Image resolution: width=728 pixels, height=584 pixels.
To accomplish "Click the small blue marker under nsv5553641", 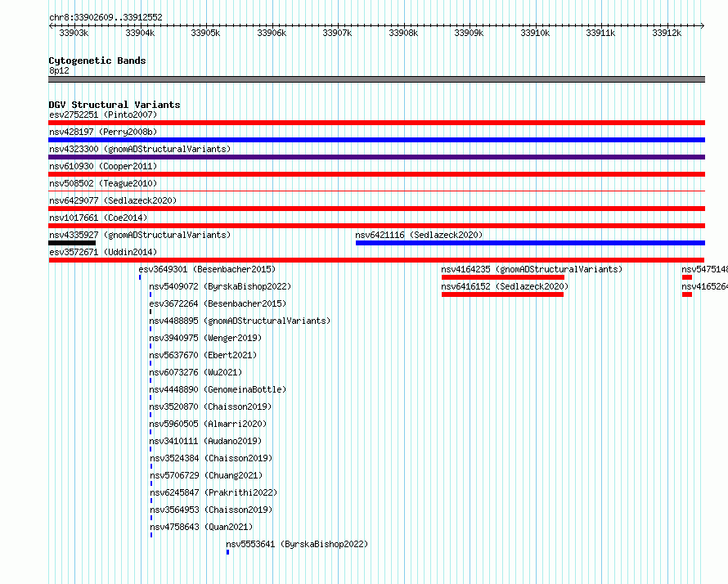I will (228, 552).
